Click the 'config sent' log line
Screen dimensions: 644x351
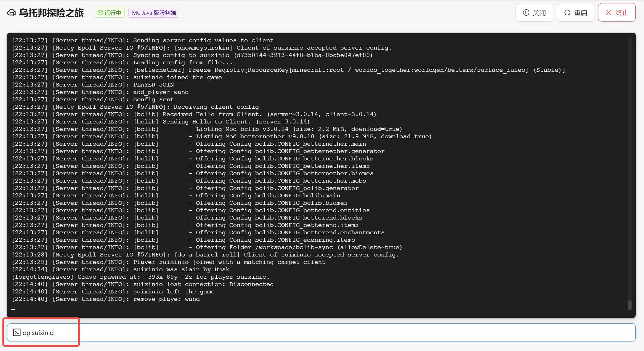(x=93, y=99)
